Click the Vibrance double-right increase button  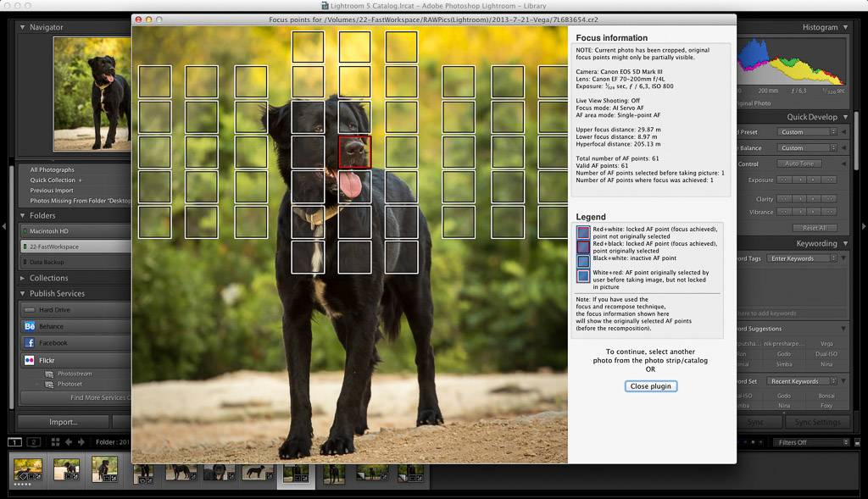point(829,212)
